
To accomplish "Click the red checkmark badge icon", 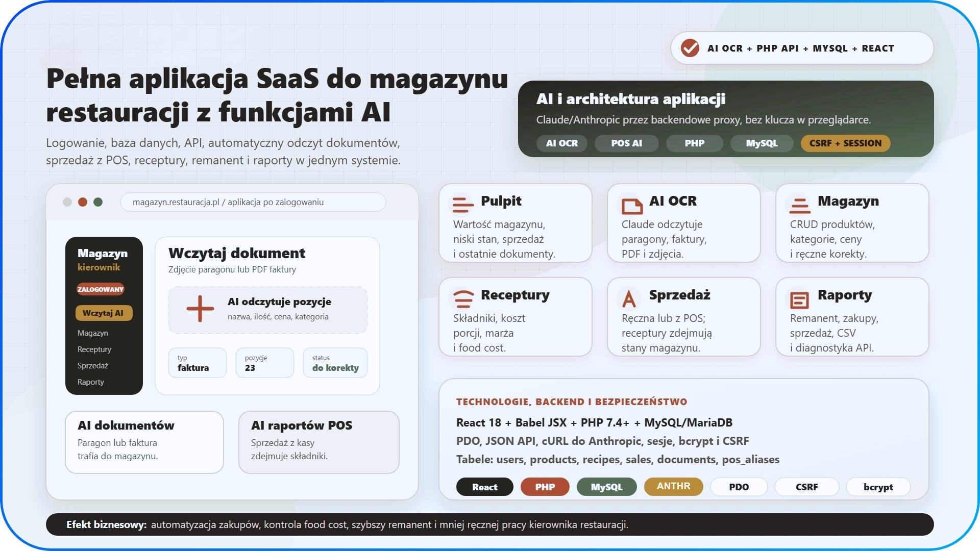I will [690, 48].
